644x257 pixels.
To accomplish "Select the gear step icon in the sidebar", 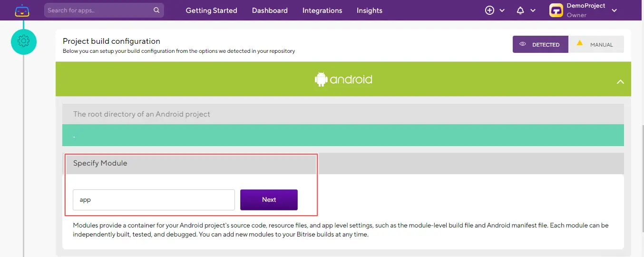I will point(23,41).
